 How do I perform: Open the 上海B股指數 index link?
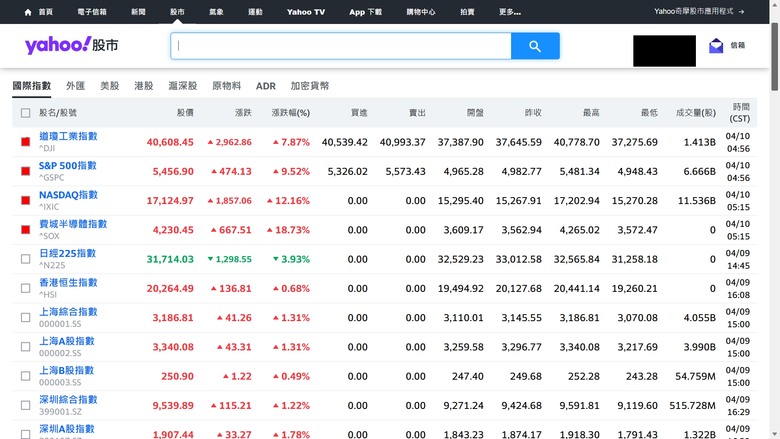(x=66, y=370)
